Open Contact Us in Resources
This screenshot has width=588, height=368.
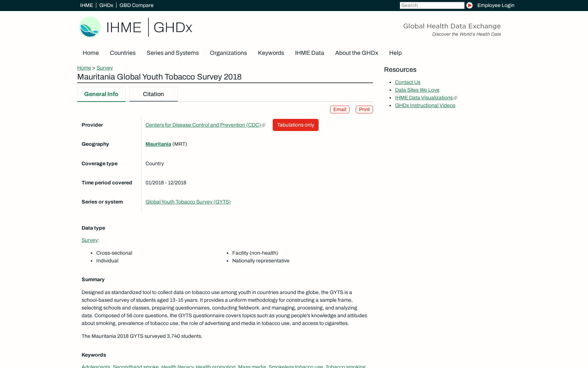(x=408, y=82)
